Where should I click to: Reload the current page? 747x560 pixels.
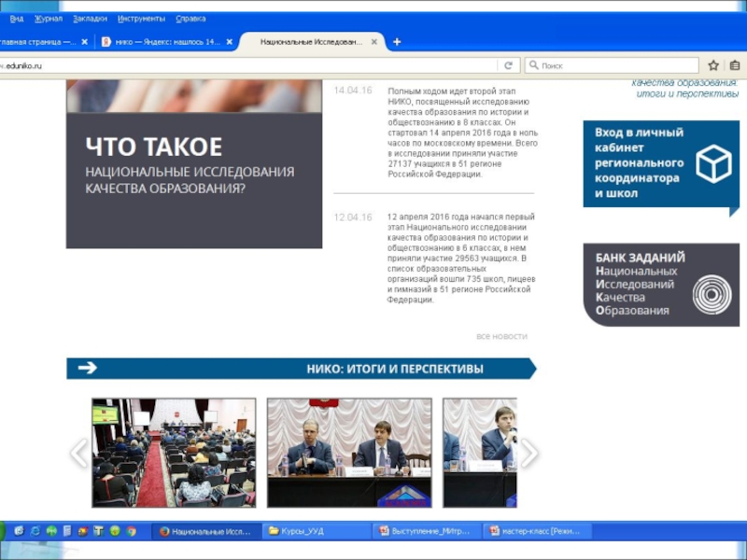[508, 65]
